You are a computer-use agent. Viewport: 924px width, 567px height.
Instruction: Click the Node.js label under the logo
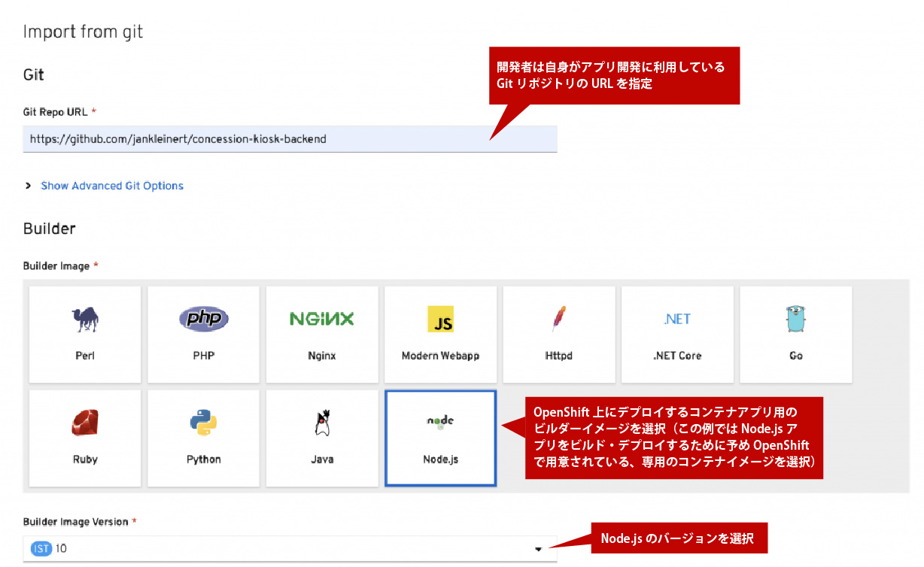[440, 459]
